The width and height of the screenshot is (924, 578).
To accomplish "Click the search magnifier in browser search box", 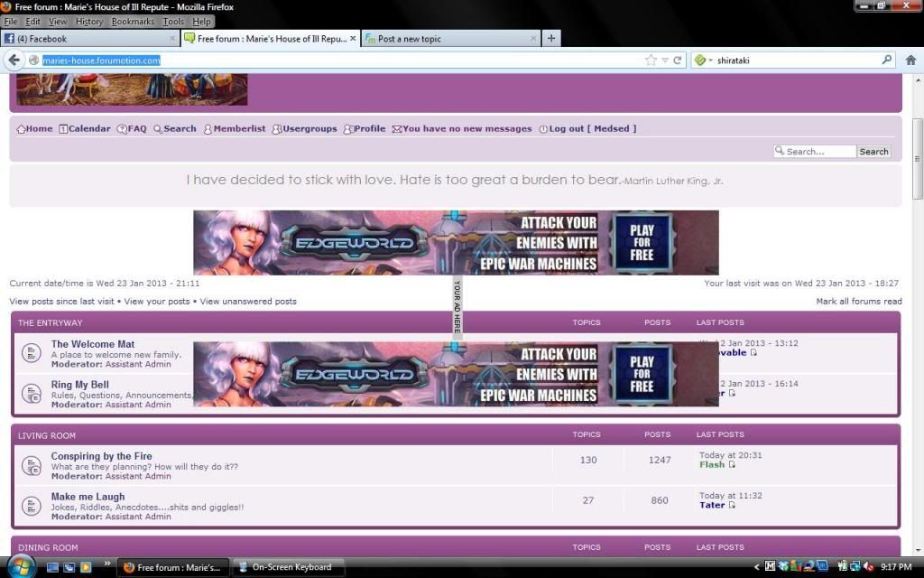I will pyautogui.click(x=886, y=60).
